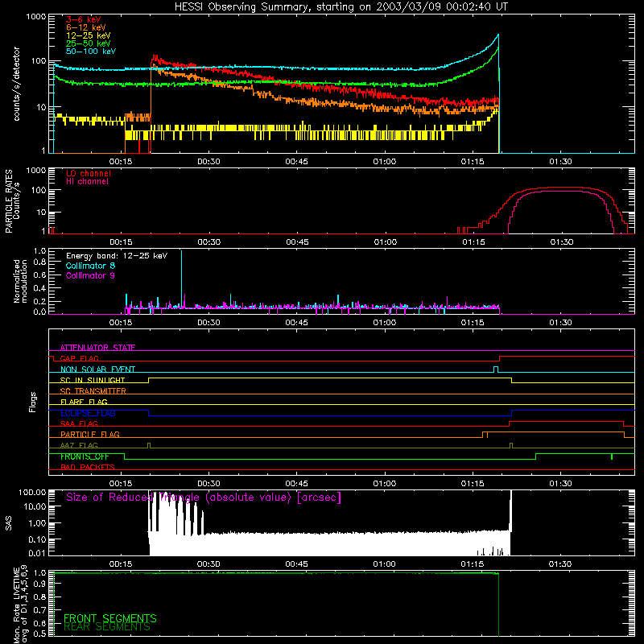644x644 pixels.
Task: Click the 0.9 tick on livetime axis
Action: (39, 584)
